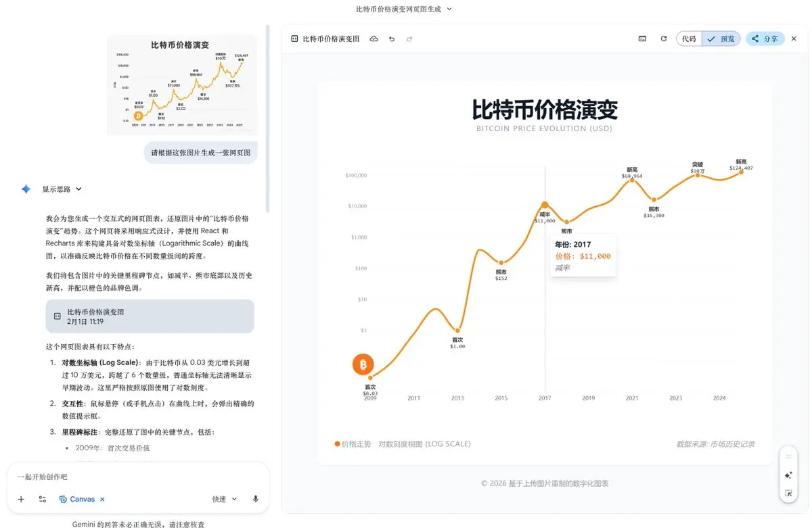Close the canvas panel with X
812x528 pixels.
click(x=794, y=39)
